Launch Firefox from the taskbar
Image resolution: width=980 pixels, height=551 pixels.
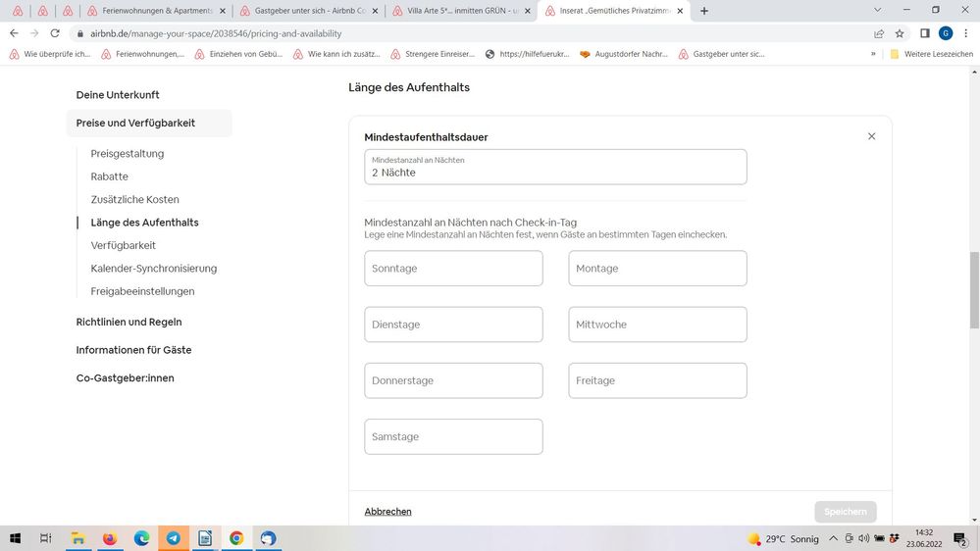(x=110, y=538)
